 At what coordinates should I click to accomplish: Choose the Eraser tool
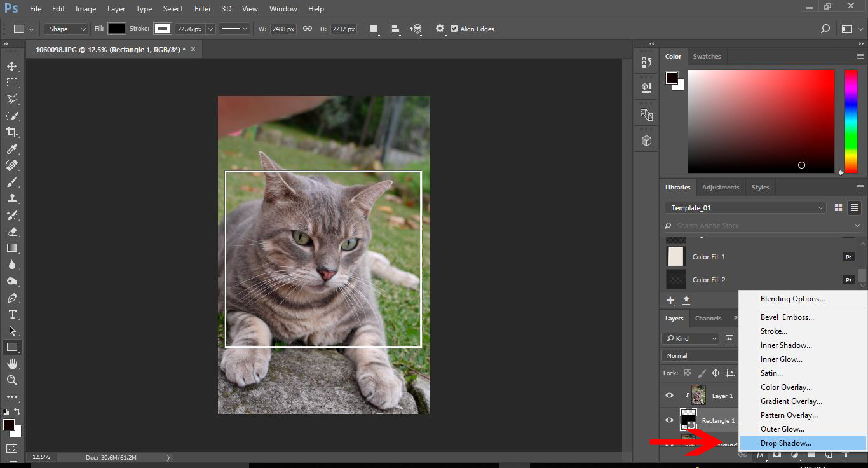[11, 231]
